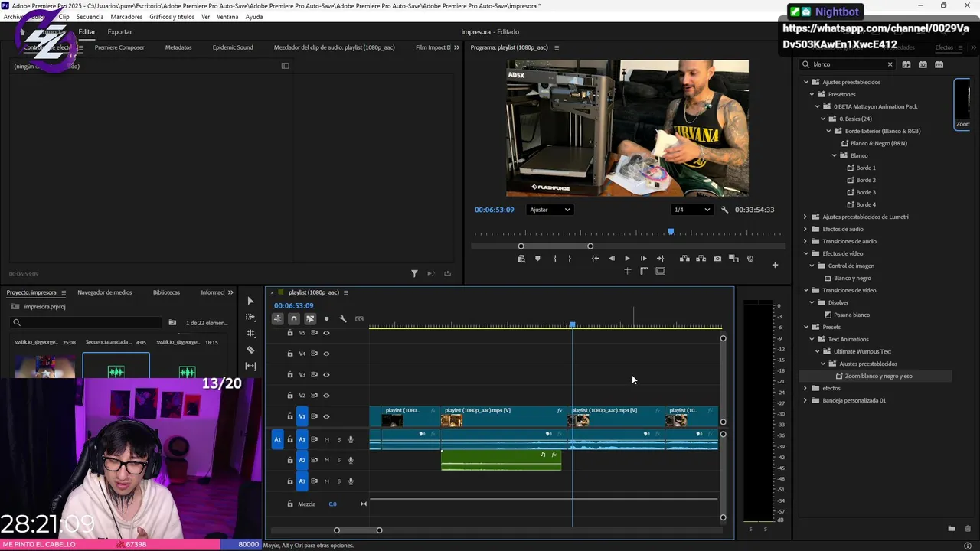The image size is (980, 551).
Task: Pick the Razor tool
Action: click(x=250, y=350)
